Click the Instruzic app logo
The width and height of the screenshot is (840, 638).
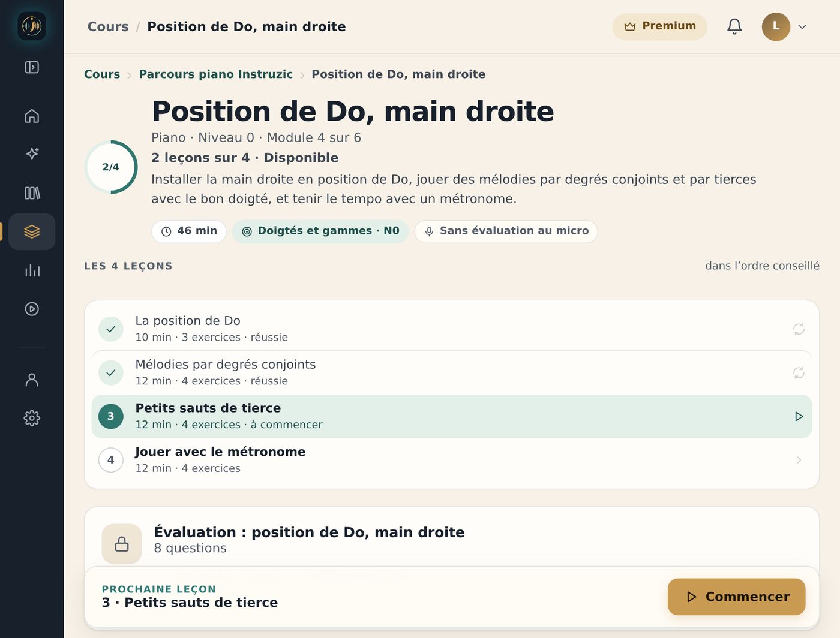point(32,26)
